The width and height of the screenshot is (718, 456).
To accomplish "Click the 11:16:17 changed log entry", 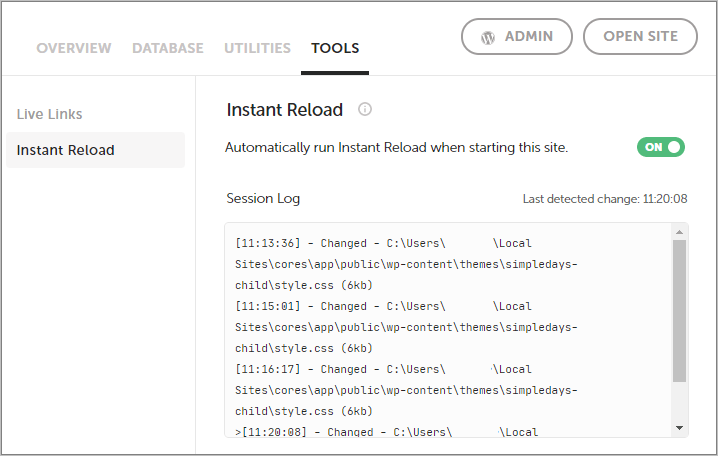I will click(x=406, y=390).
